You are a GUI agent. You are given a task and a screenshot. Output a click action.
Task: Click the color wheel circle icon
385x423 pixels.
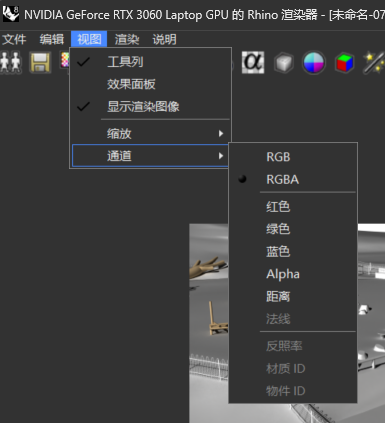point(314,62)
